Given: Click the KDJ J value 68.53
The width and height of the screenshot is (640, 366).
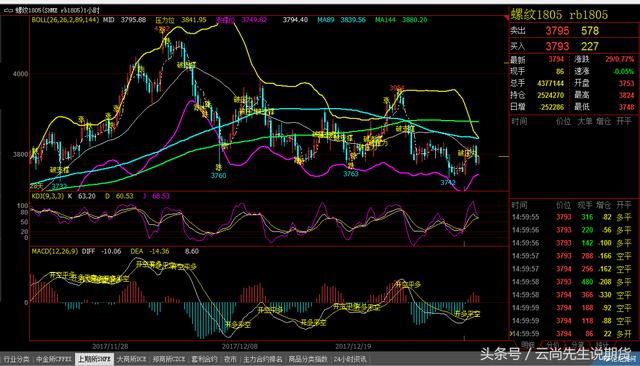Looking at the screenshot, I should click(x=160, y=196).
